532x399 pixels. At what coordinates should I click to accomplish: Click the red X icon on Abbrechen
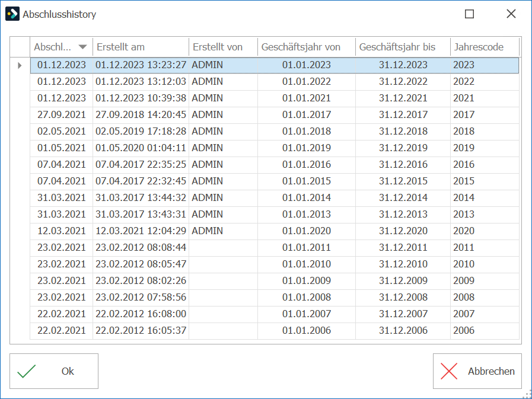point(449,371)
